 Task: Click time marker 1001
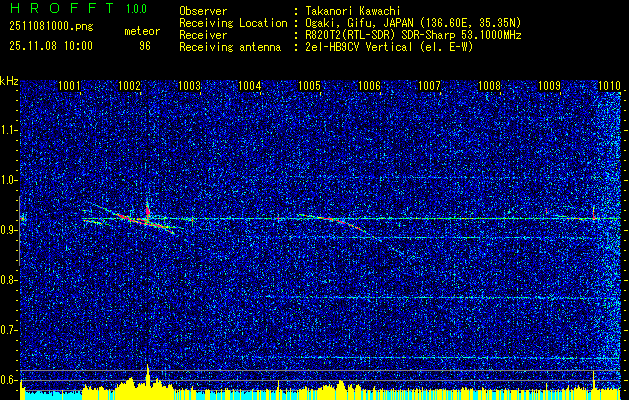point(69,86)
